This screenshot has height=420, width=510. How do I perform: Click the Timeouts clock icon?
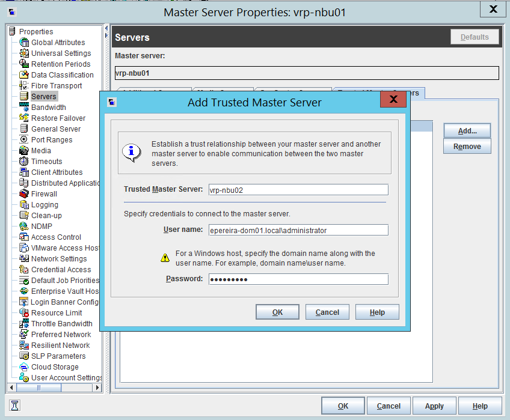click(x=24, y=161)
